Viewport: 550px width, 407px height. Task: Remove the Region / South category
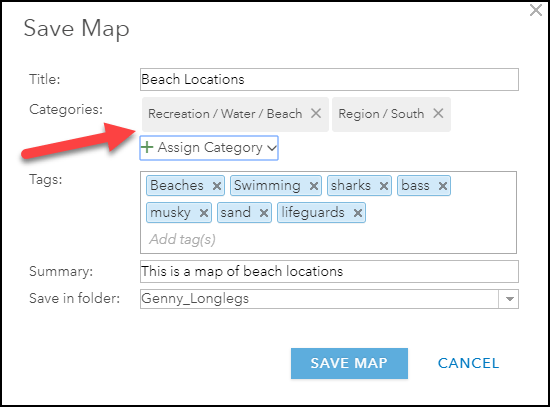point(438,114)
